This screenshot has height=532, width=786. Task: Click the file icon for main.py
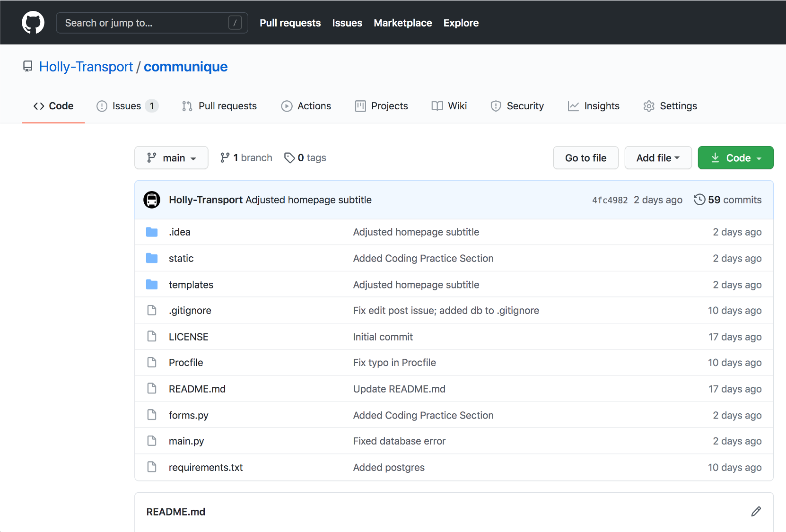152,441
